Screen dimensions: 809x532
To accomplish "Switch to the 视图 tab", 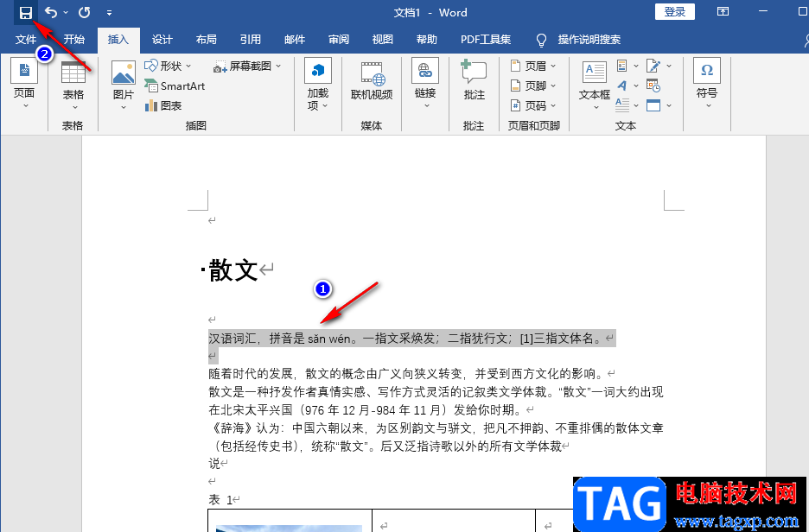I will [x=382, y=40].
